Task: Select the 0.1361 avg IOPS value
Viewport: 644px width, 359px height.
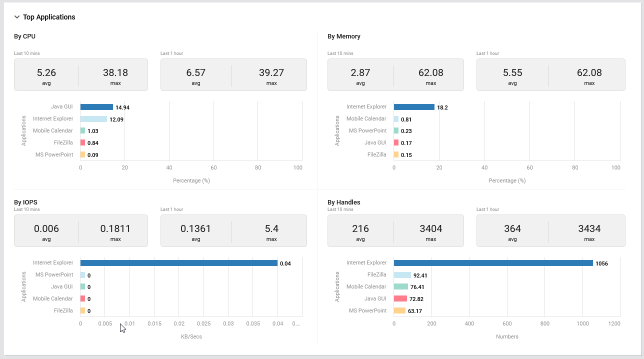Action: pos(195,228)
